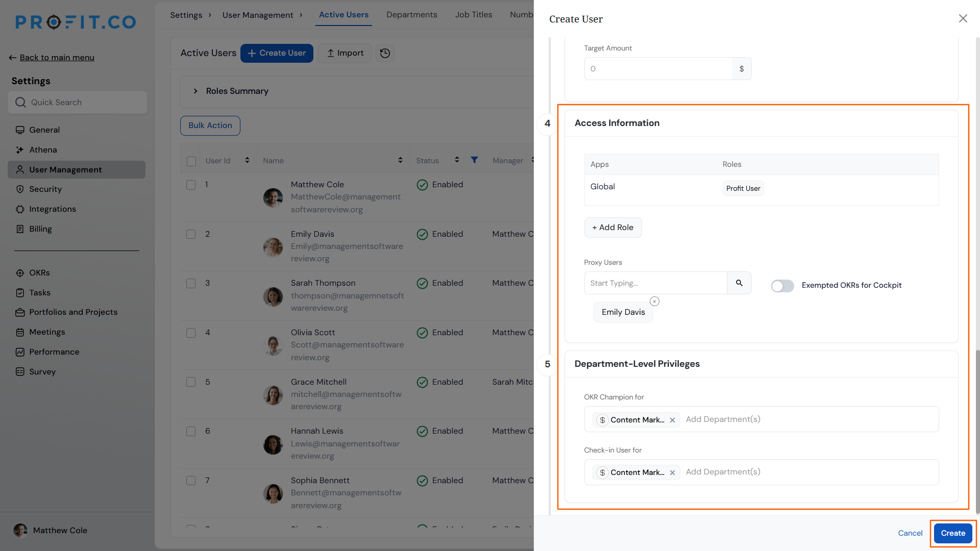This screenshot has width=980, height=551.
Task: Select the checkbox for Grace Mitchell row
Action: [191, 383]
